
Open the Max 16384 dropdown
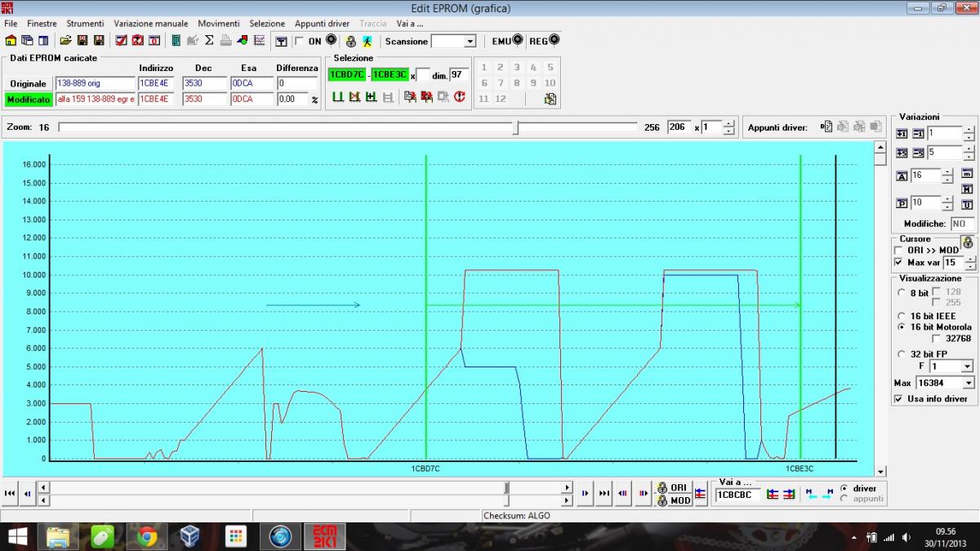968,383
